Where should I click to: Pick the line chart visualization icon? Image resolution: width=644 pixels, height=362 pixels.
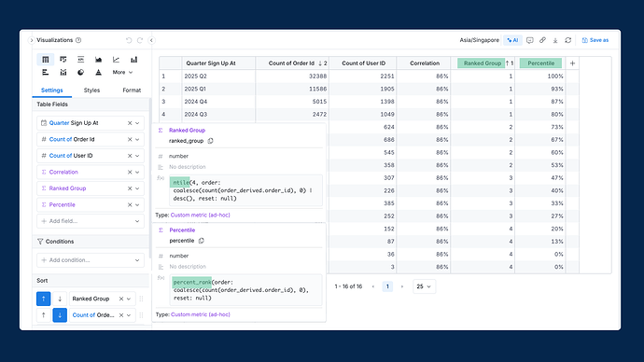(x=117, y=60)
